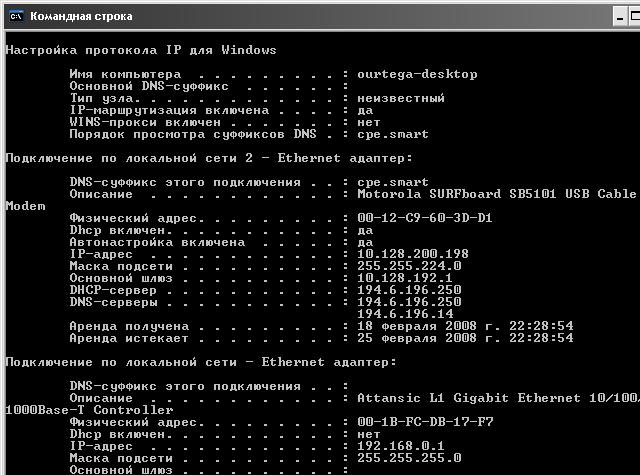Click the second DNS server 194.6.196.14
Image resolution: width=640 pixels, height=475 pixels.
(x=405, y=314)
